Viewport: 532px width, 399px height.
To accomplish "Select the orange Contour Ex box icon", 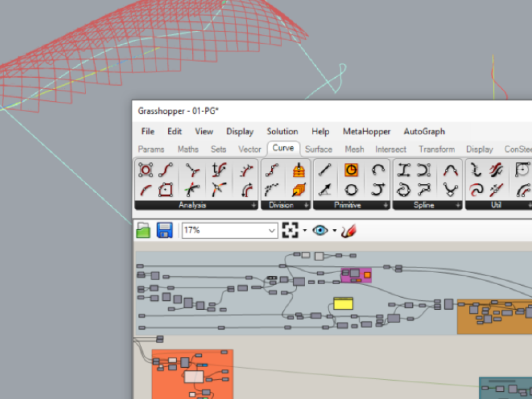I will pos(299,190).
